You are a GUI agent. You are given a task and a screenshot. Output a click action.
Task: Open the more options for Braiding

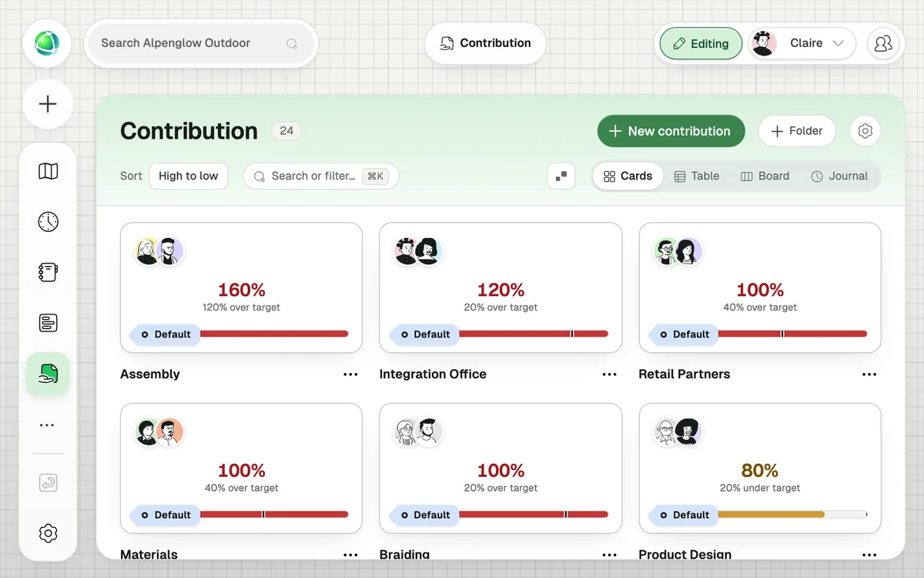(x=610, y=555)
